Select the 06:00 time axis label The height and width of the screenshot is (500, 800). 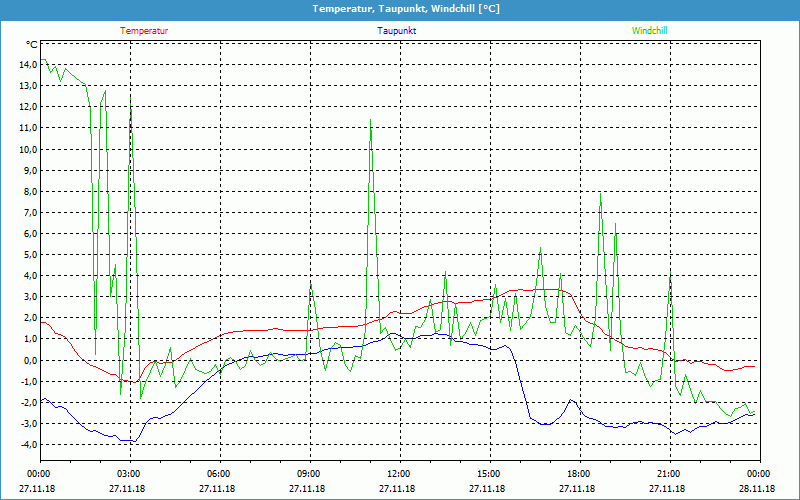tap(219, 474)
